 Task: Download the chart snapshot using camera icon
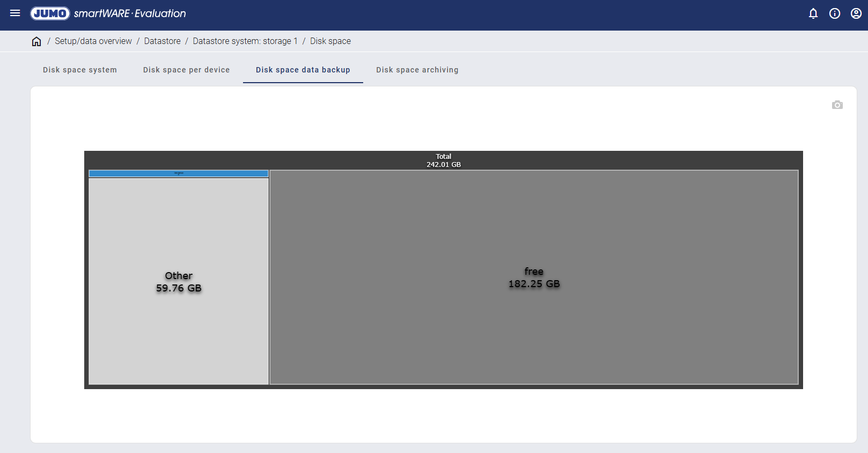pyautogui.click(x=837, y=105)
